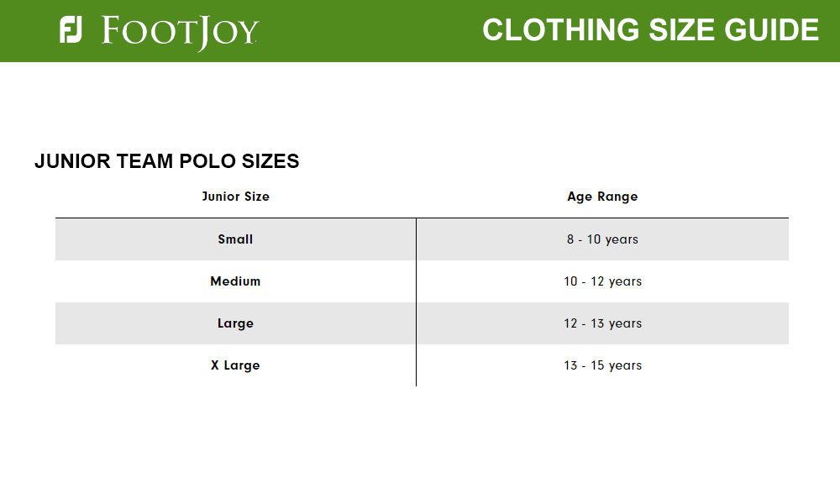Click the FootJoy wordmark in the banner
Screen dimensions: 840x504
[x=180, y=32]
